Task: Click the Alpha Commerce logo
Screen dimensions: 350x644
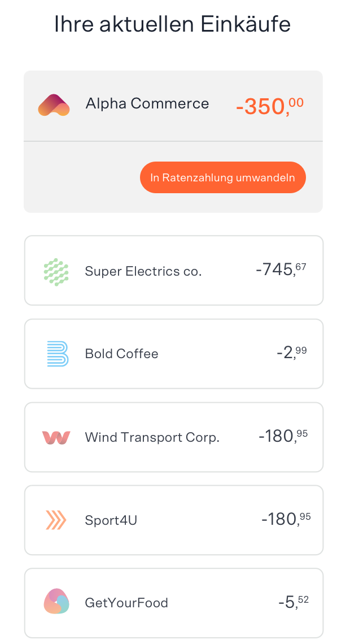Action: point(54,105)
